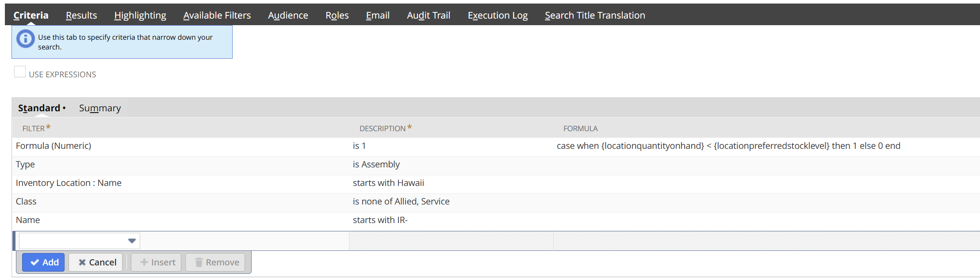Enable the Use Expressions checkbox
The height and width of the screenshot is (280, 980).
(x=20, y=72)
